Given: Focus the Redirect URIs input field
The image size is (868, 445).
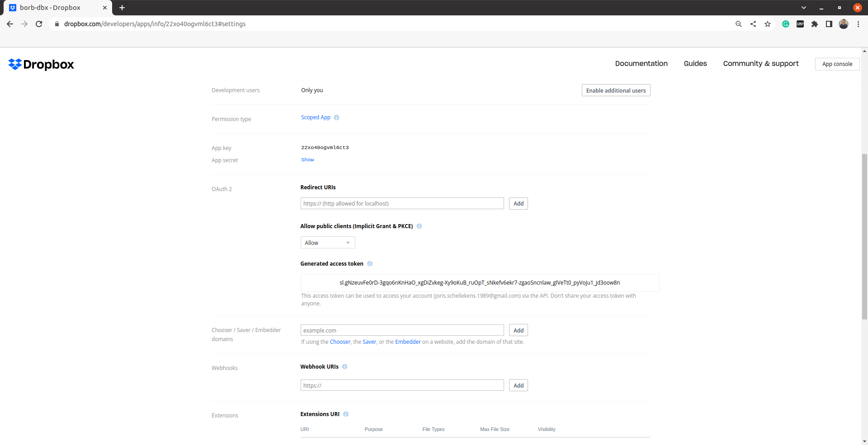Looking at the screenshot, I should click(402, 204).
